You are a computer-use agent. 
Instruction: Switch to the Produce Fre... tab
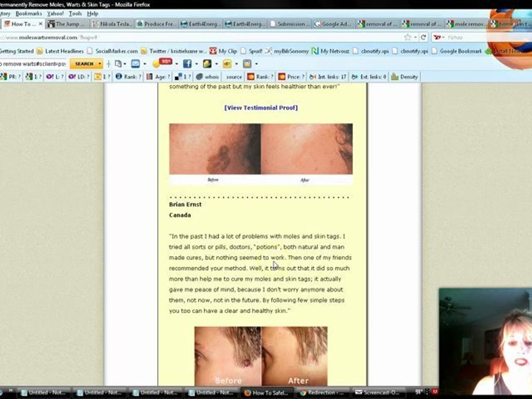[156, 24]
